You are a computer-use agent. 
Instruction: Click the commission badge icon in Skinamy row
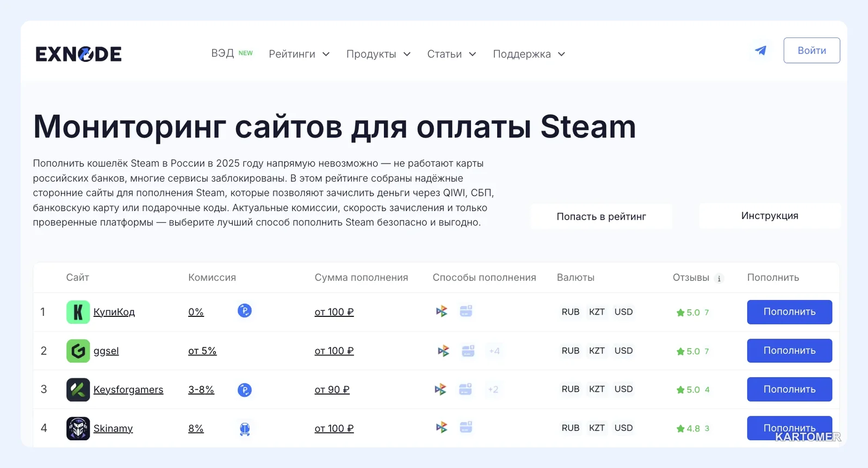click(245, 429)
